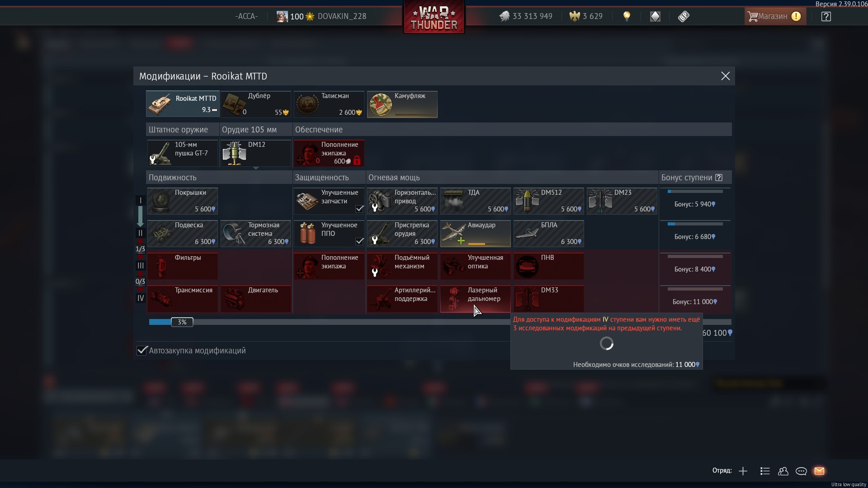868x488 pixels.
Task: Open the Талисман purchase tab
Action: pyautogui.click(x=329, y=104)
